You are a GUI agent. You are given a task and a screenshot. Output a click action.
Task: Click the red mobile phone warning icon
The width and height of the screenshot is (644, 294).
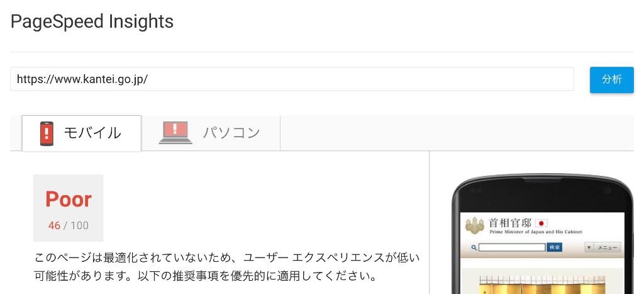(x=47, y=133)
